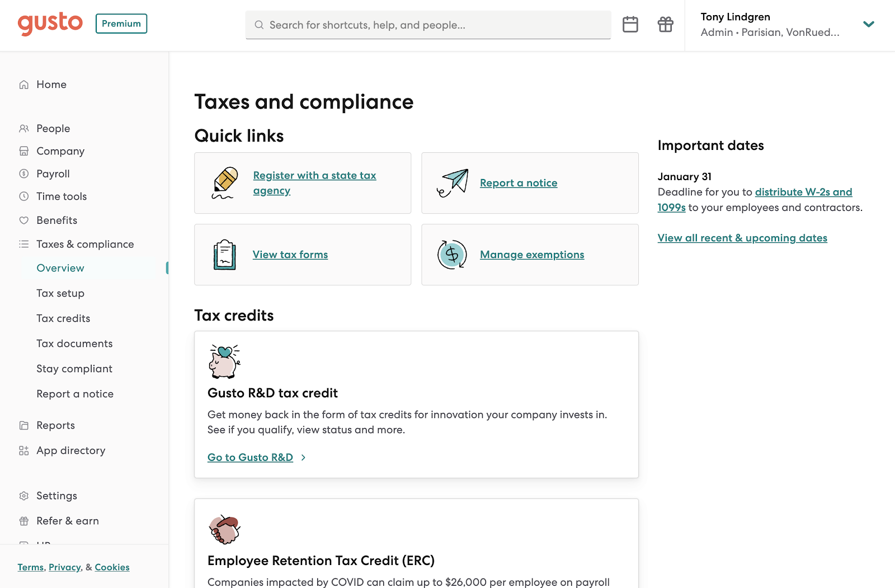This screenshot has width=895, height=588.
Task: Click the People sidebar icon
Action: (x=24, y=129)
